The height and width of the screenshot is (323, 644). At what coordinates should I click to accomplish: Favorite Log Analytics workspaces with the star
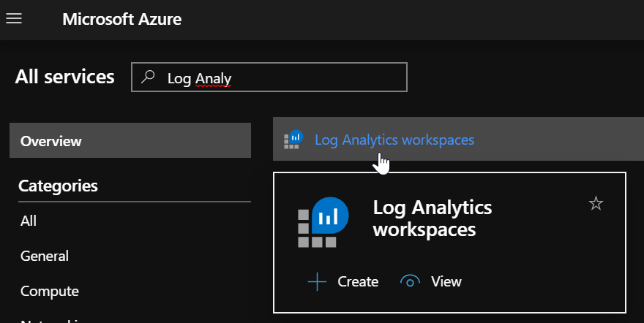596,204
